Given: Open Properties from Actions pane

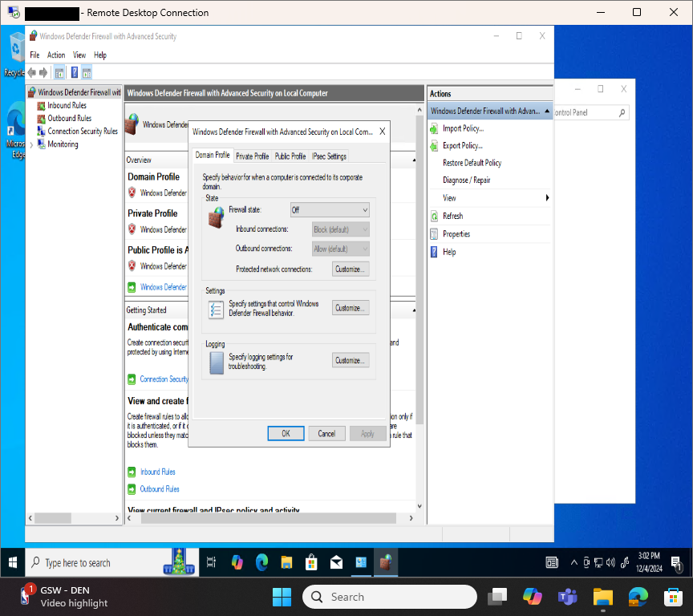Looking at the screenshot, I should click(x=456, y=234).
